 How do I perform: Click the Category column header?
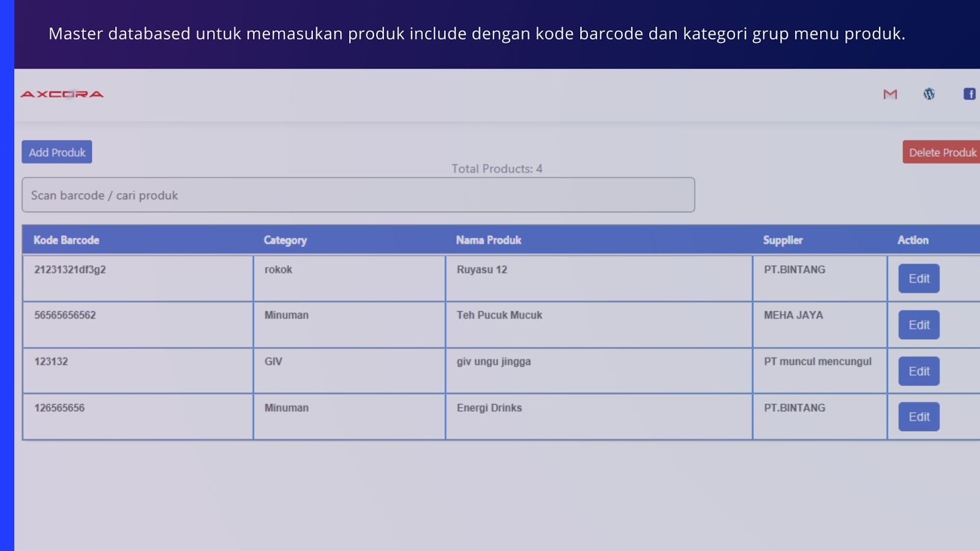[x=285, y=240]
